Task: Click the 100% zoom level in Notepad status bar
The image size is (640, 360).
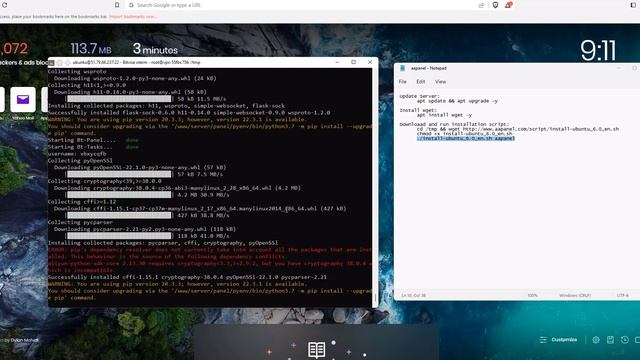Action: coord(533,296)
